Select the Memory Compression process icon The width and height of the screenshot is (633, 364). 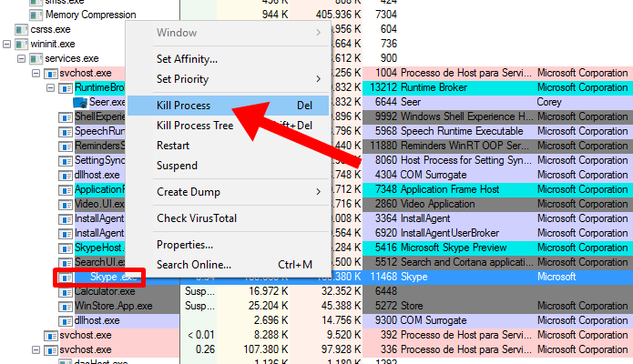tap(36, 15)
